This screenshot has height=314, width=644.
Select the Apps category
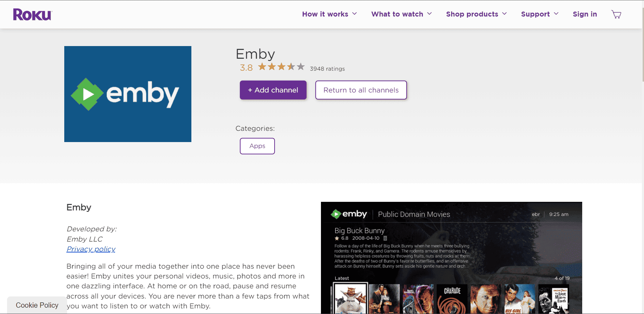pyautogui.click(x=257, y=146)
